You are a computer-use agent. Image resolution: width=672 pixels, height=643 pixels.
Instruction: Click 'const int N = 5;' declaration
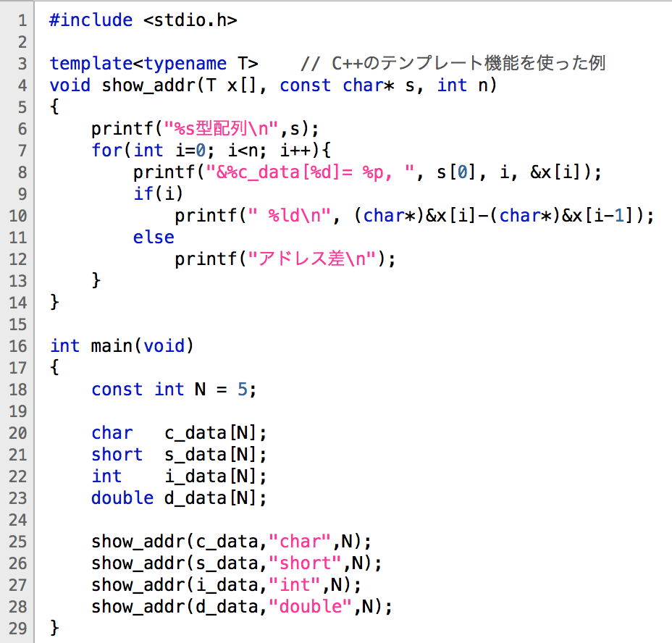pyautogui.click(x=174, y=390)
